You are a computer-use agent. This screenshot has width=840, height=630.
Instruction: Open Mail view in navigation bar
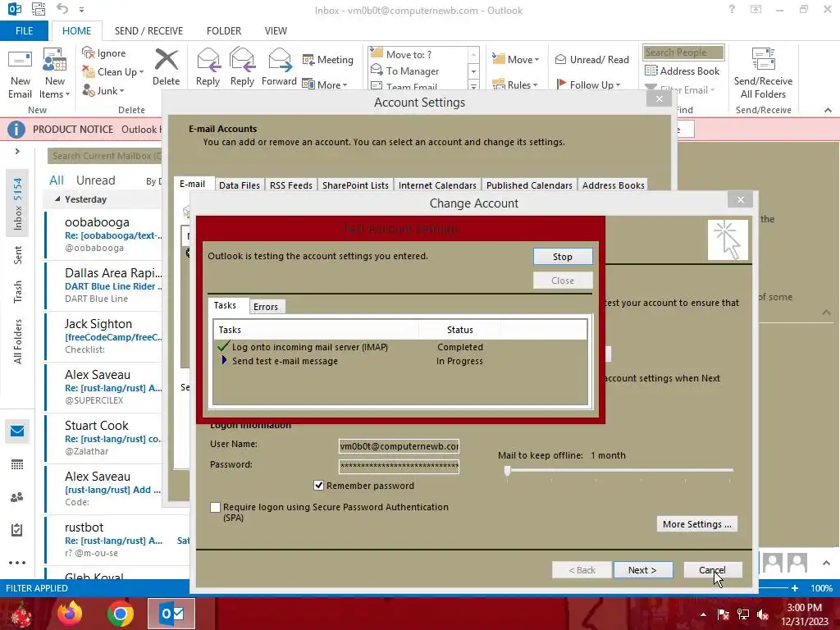pos(17,431)
